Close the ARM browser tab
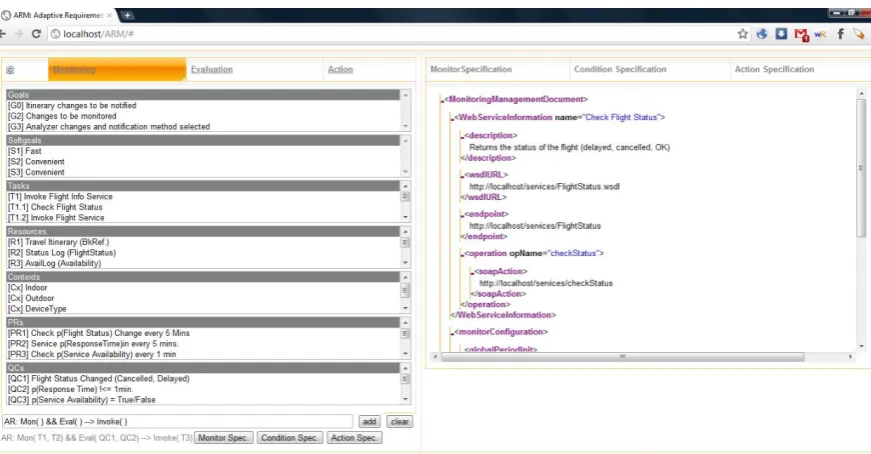Screen dimensions: 871x454 (x=109, y=16)
